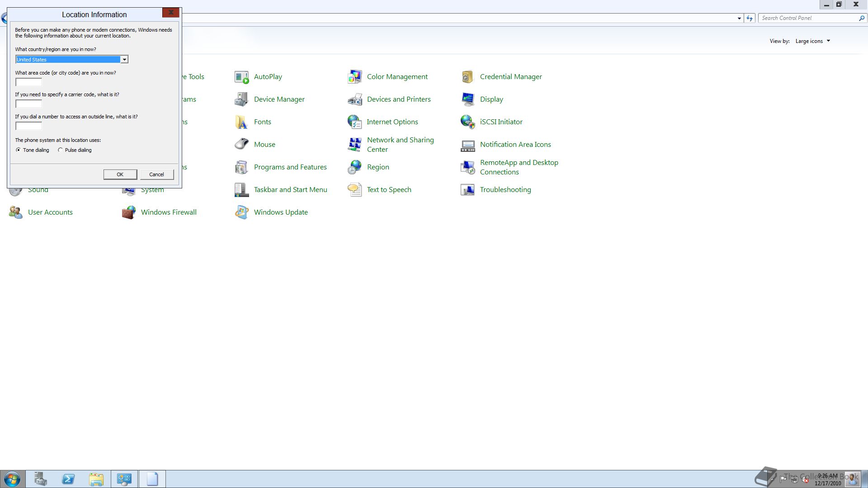Click the refresh button beside address bar
Viewport: 868px width, 488px height.
[750, 19]
